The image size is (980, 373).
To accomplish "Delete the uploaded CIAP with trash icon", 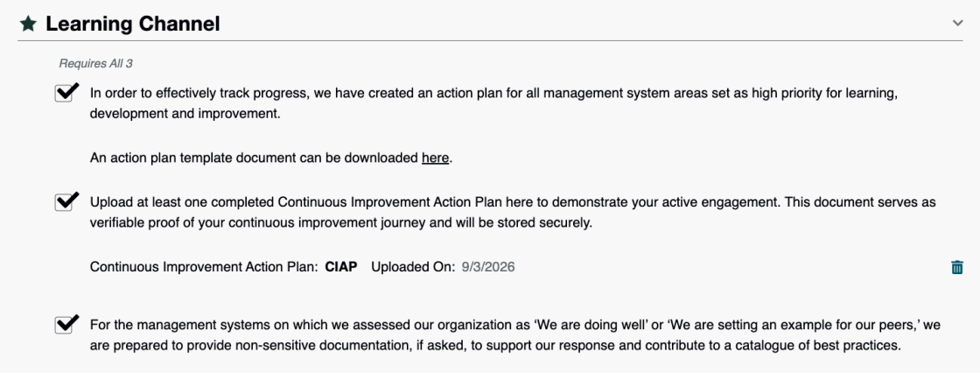I will (x=957, y=267).
